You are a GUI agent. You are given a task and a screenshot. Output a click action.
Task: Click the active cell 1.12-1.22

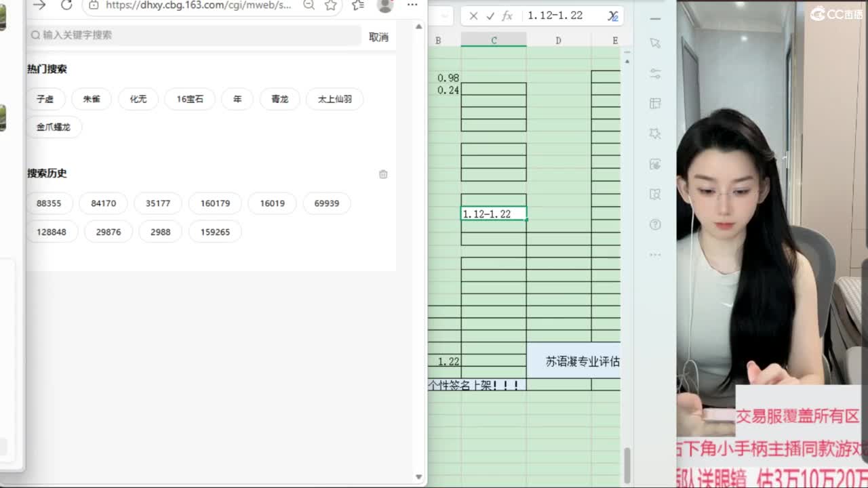(x=494, y=213)
